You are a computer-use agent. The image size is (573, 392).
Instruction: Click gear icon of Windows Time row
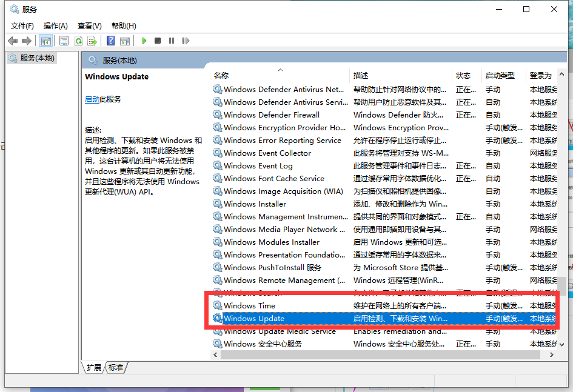(218, 305)
